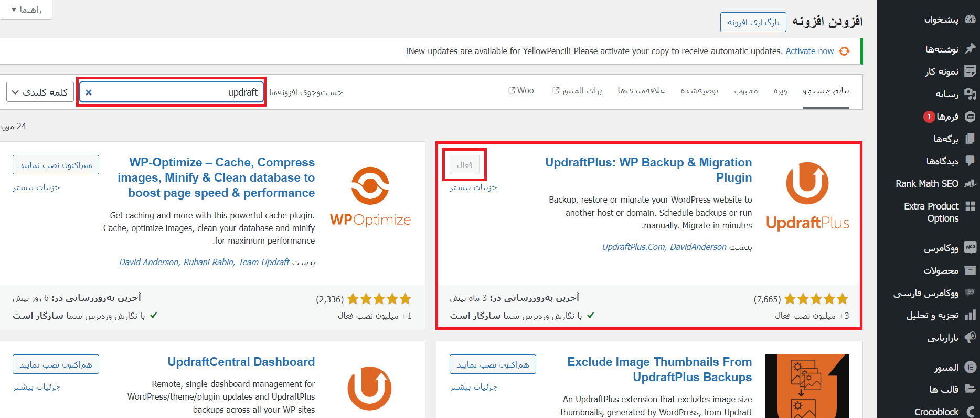This screenshot has width=980, height=418.
Task: Click the orange update refresh icon in the notice
Action: (x=844, y=51)
